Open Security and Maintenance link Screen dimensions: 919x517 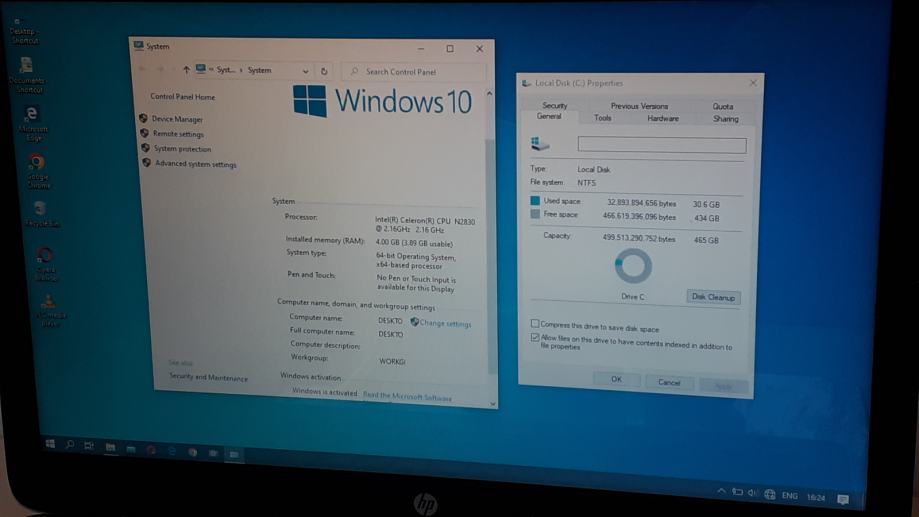(209, 377)
